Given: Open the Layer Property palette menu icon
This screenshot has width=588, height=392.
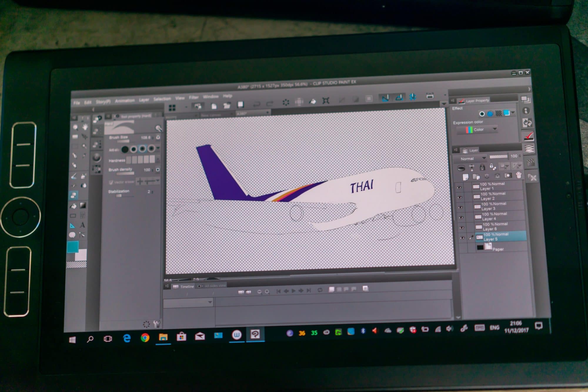Looking at the screenshot, I should pos(453,101).
